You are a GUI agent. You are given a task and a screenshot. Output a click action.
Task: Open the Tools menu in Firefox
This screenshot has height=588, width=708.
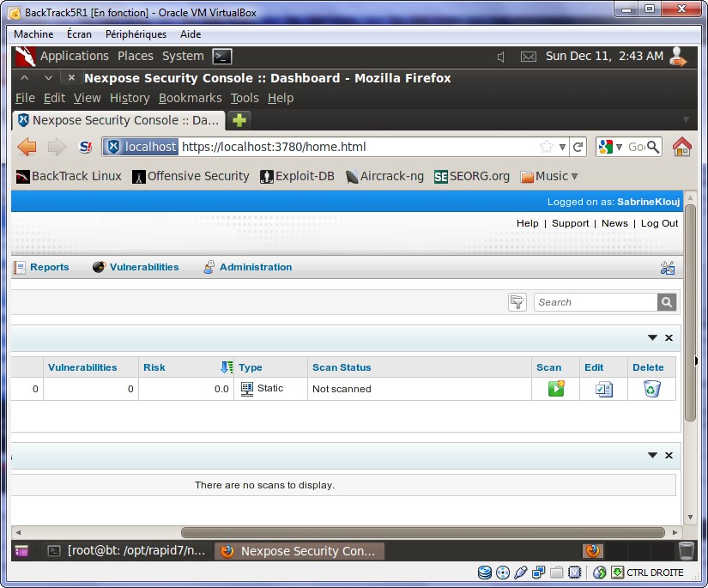245,98
